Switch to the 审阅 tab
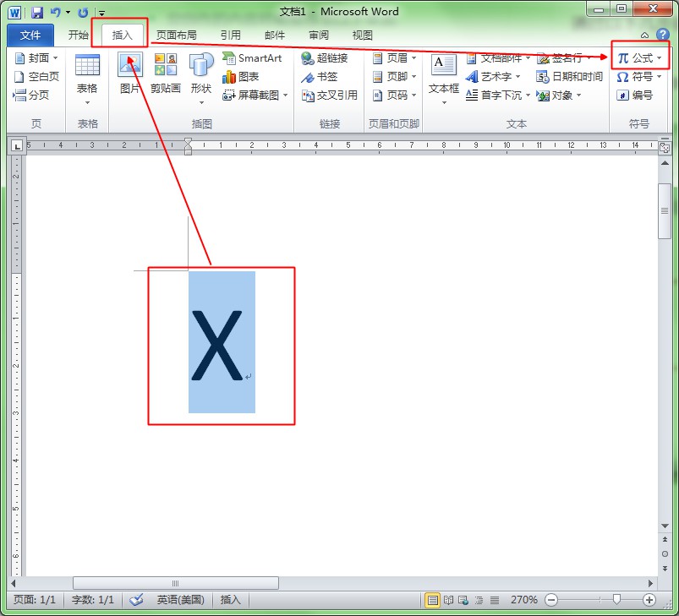 tap(319, 35)
